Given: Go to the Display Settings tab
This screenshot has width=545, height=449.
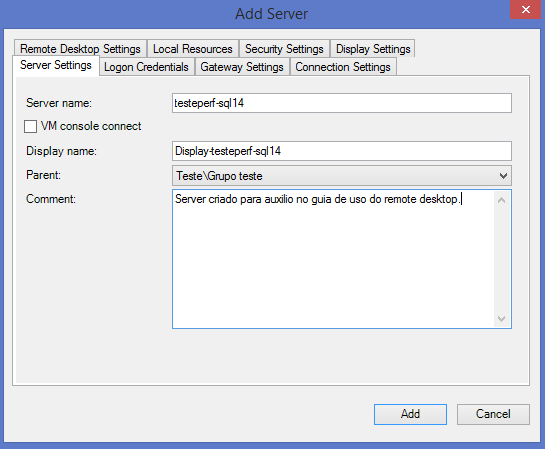Looking at the screenshot, I should click(373, 49).
